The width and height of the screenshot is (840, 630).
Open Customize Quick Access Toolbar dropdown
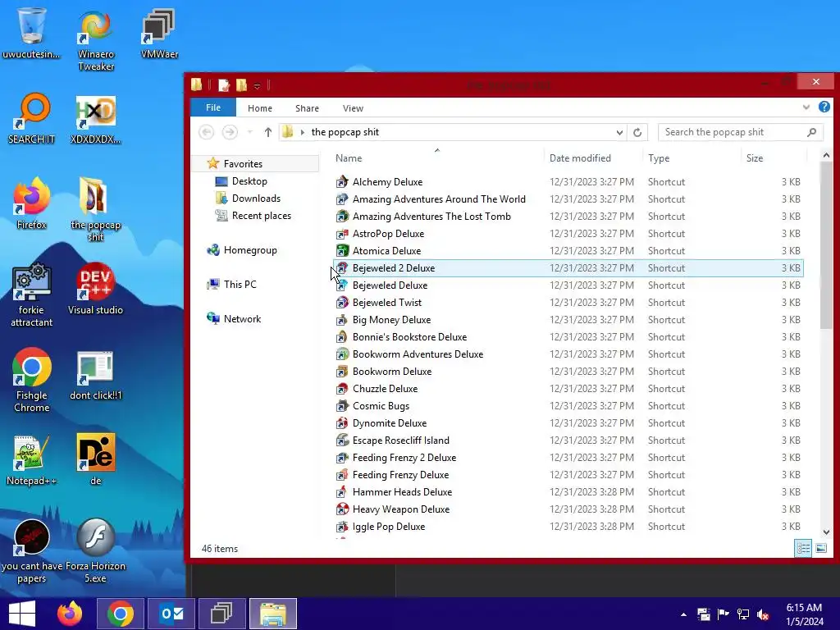[x=257, y=85]
